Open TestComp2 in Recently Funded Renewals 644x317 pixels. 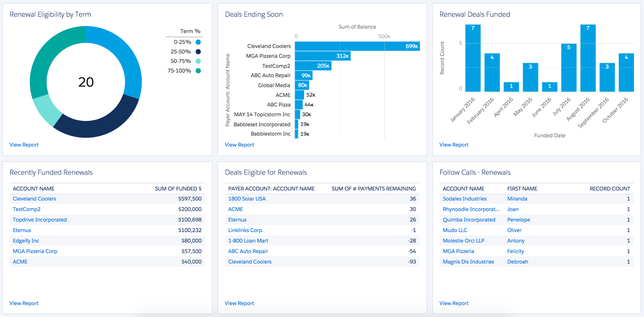point(27,209)
